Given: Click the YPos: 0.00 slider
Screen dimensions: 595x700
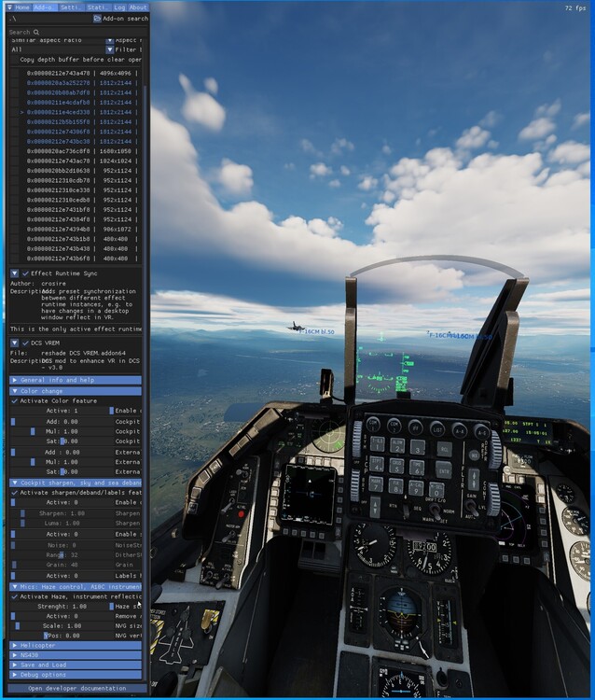Looking at the screenshot, I should point(62,636).
